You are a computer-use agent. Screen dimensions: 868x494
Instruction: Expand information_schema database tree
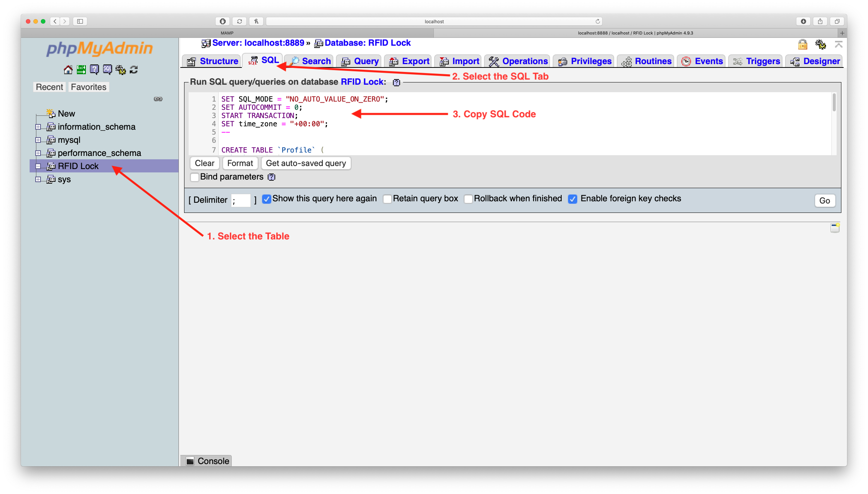(38, 127)
